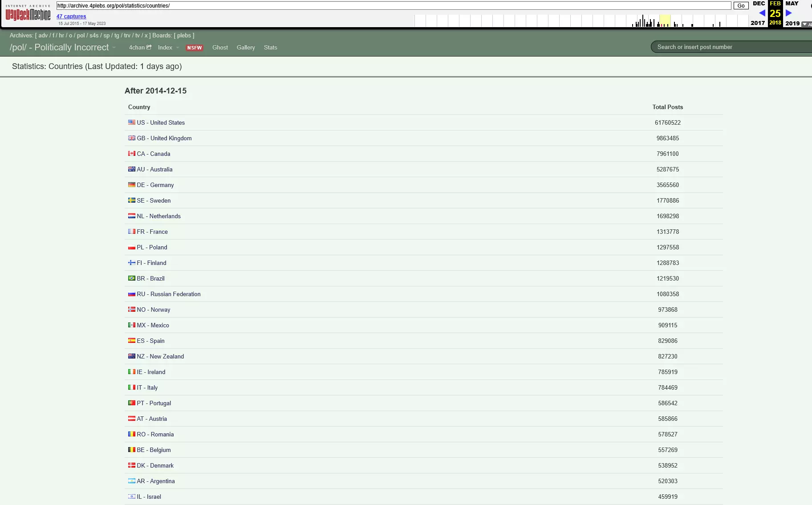Click the Poland flag icon
This screenshot has width=812, height=505.
pyautogui.click(x=132, y=247)
